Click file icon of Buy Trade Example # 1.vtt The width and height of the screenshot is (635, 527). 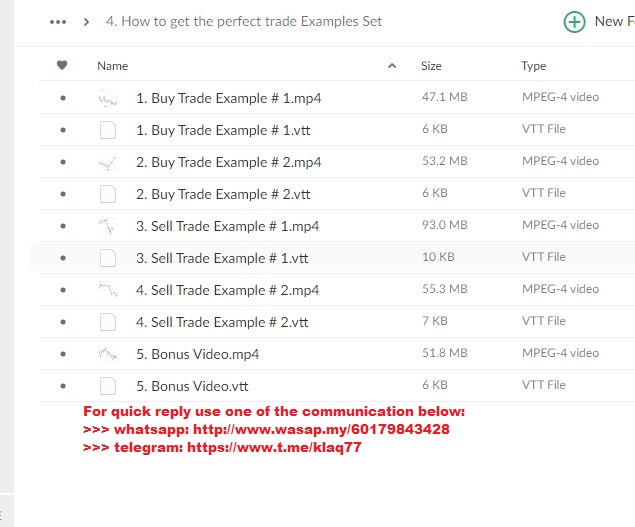(108, 130)
